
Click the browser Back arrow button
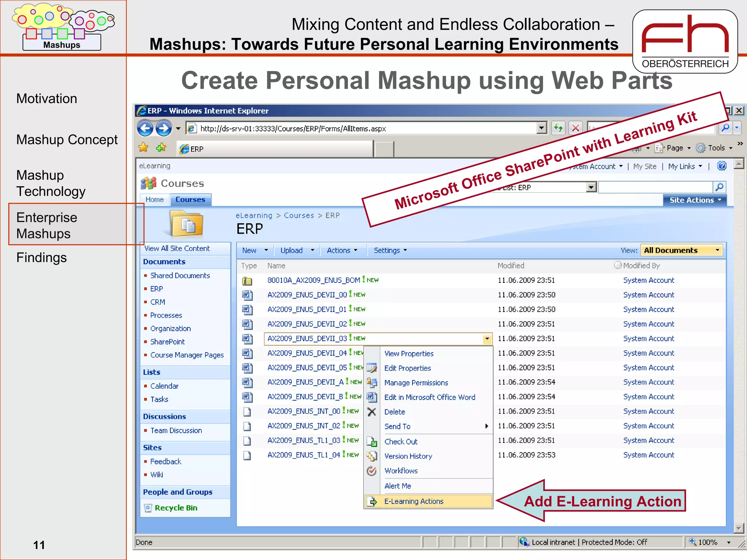pos(145,128)
